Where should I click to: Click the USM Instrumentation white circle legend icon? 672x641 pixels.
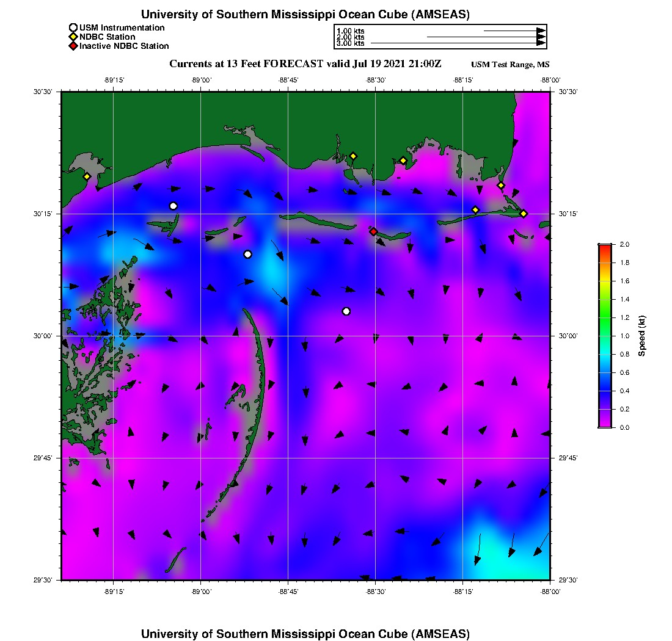click(x=73, y=27)
